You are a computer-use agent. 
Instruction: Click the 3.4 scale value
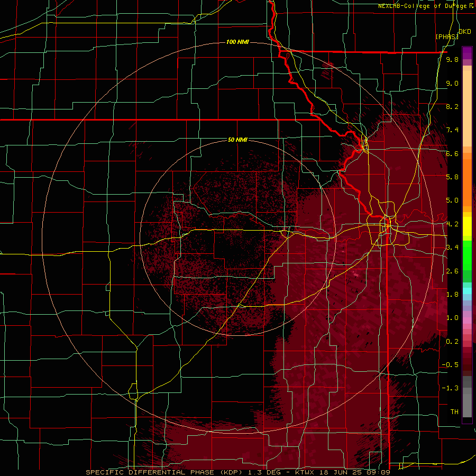tap(452, 247)
